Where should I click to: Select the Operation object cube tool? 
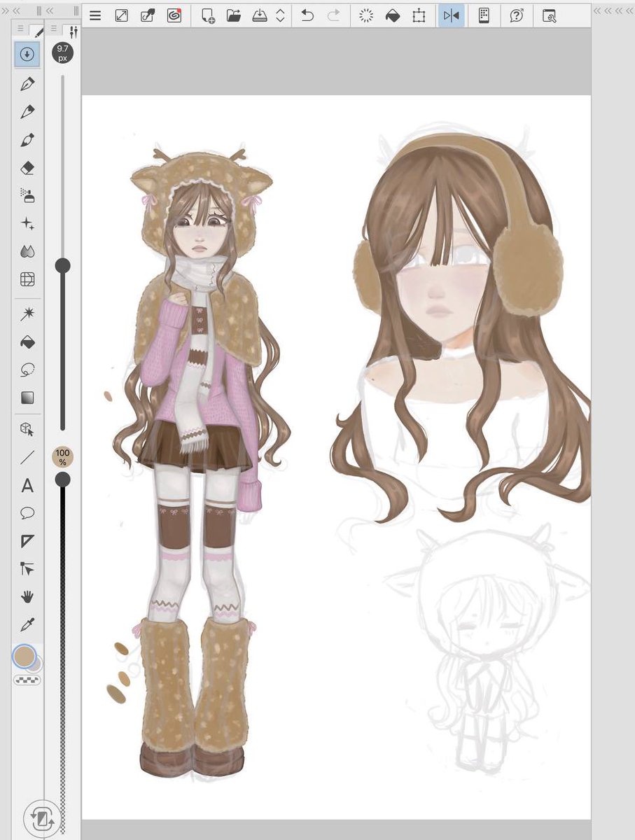27,429
